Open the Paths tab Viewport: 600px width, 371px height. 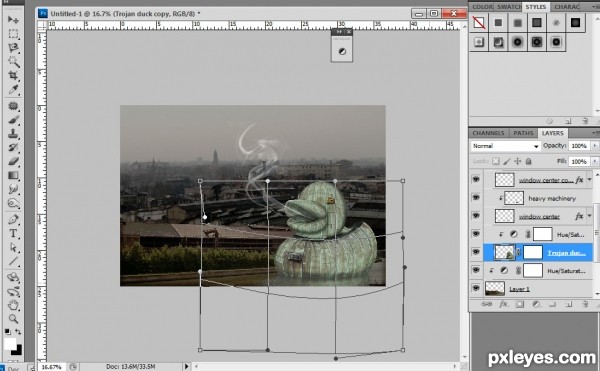point(523,133)
